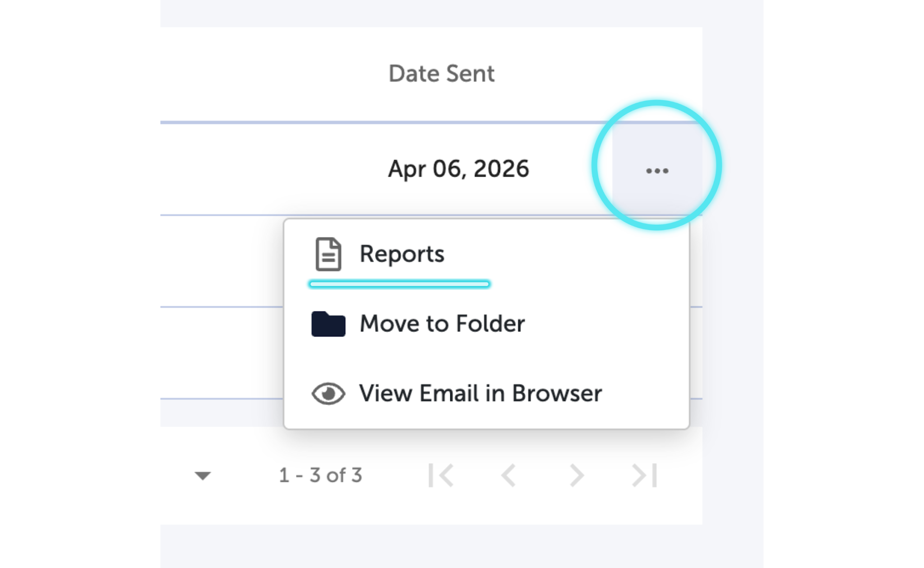
Task: Click the second table row's empty area
Action: [x=221, y=261]
